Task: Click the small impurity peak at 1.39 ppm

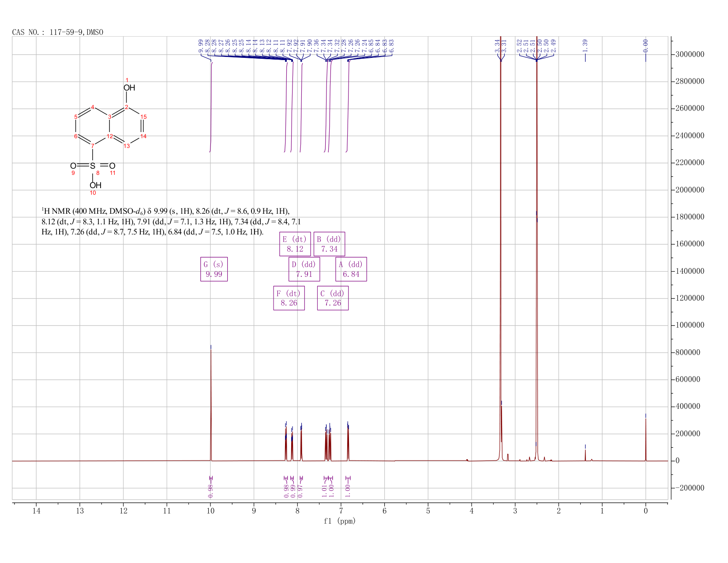Action: click(585, 455)
